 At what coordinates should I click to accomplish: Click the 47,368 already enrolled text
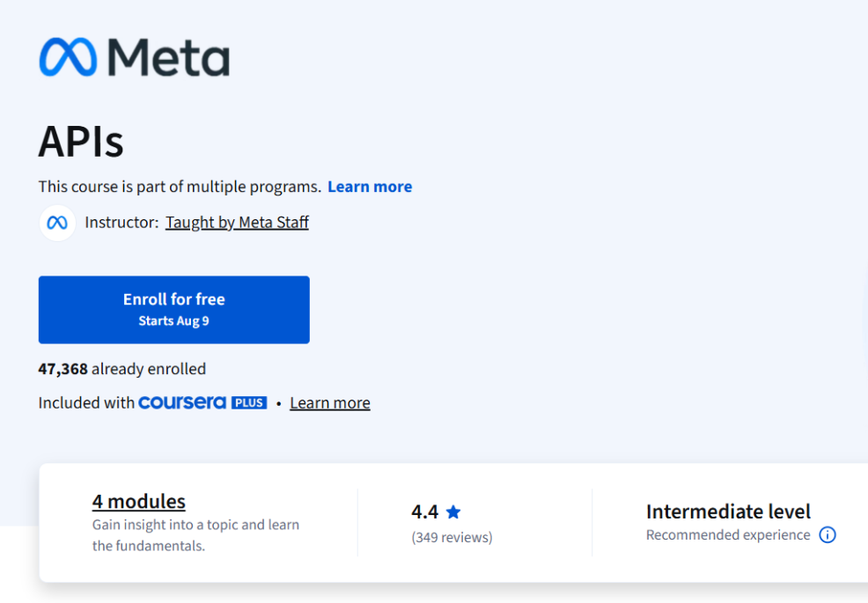click(121, 369)
